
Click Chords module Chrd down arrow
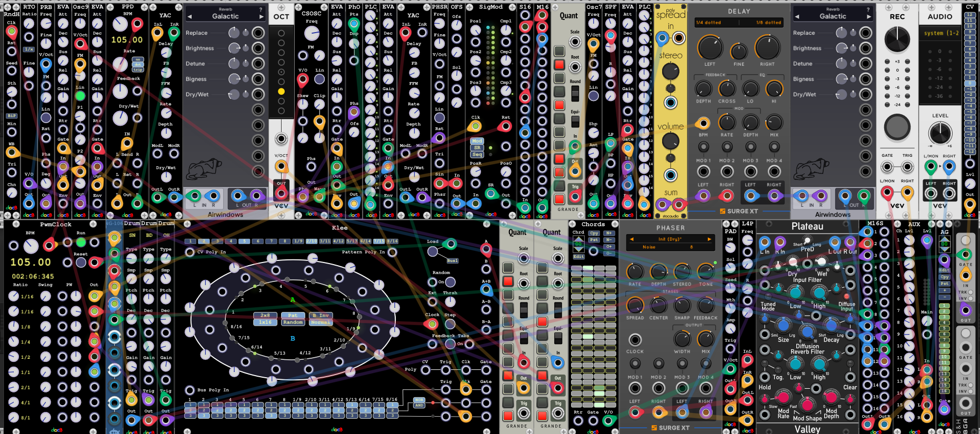[x=578, y=250]
